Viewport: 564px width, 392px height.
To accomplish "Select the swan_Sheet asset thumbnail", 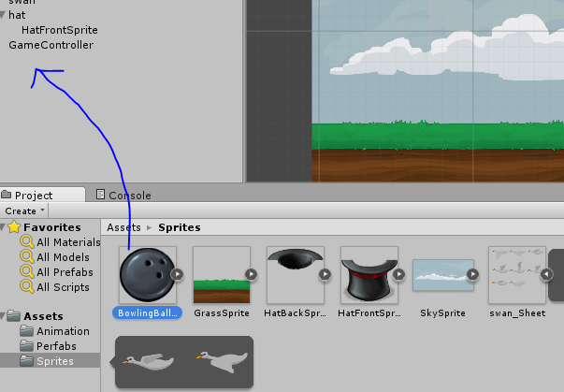I will pos(517,275).
